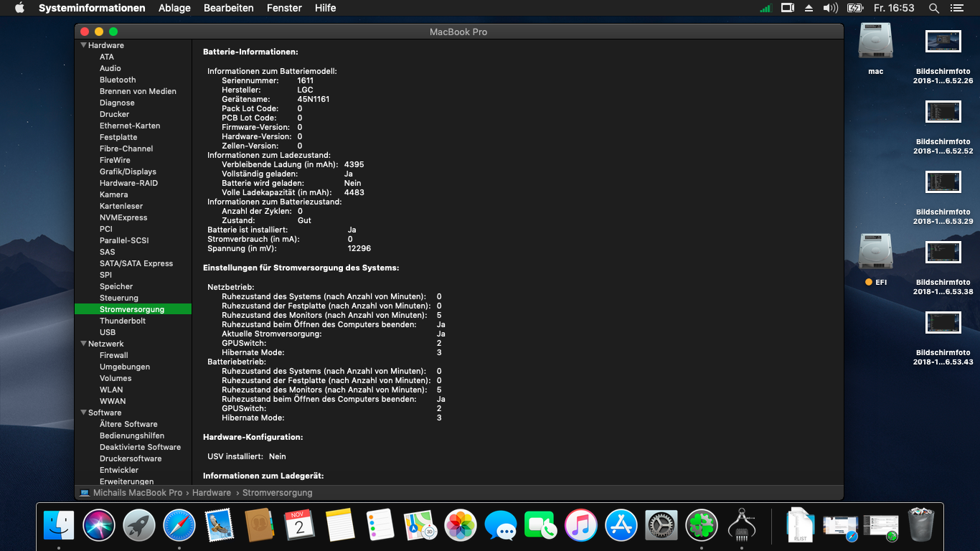This screenshot has height=551, width=980.
Task: Restore the minimized Safari window from Dock
Action: (841, 527)
